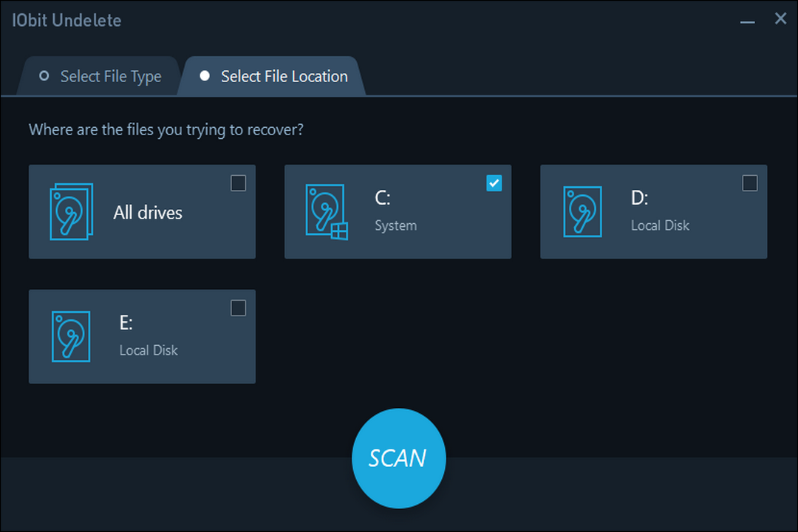
Task: Click the D: Local Disk card
Action: point(653,212)
